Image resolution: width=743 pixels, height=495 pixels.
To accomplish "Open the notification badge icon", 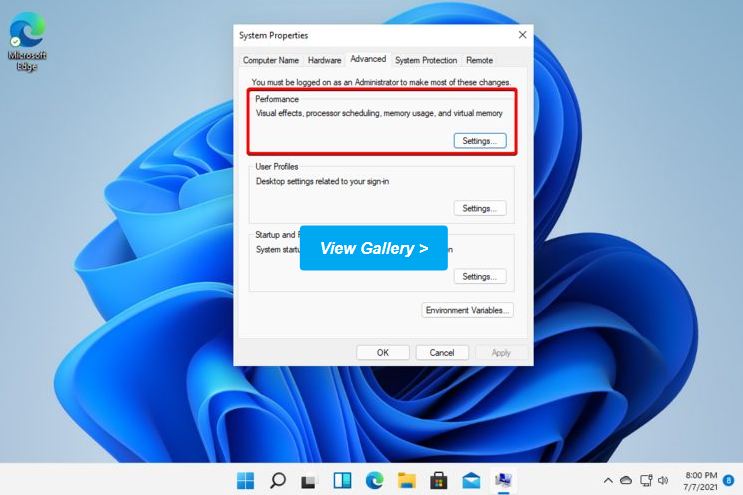I will point(729,480).
